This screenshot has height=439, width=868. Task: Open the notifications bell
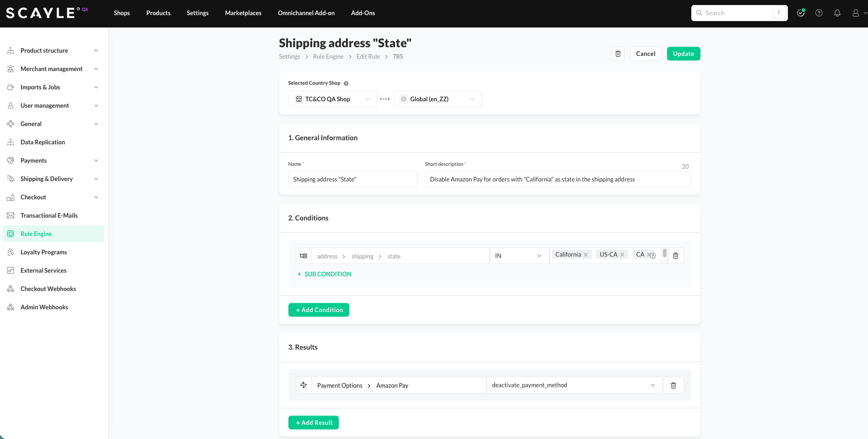click(837, 13)
